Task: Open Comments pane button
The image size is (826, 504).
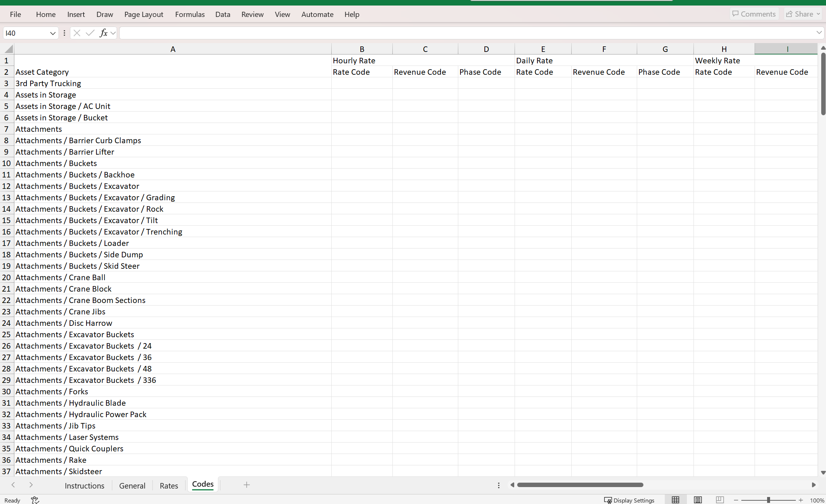Action: [754, 14]
